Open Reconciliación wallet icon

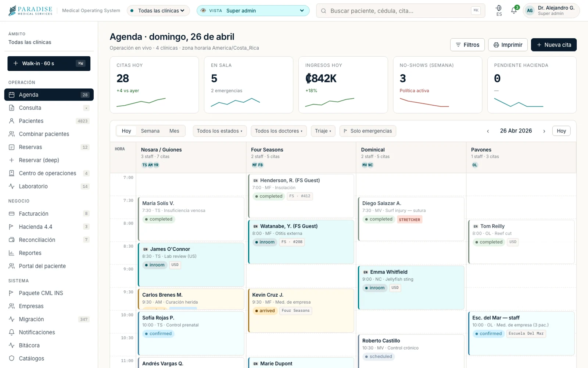11,240
